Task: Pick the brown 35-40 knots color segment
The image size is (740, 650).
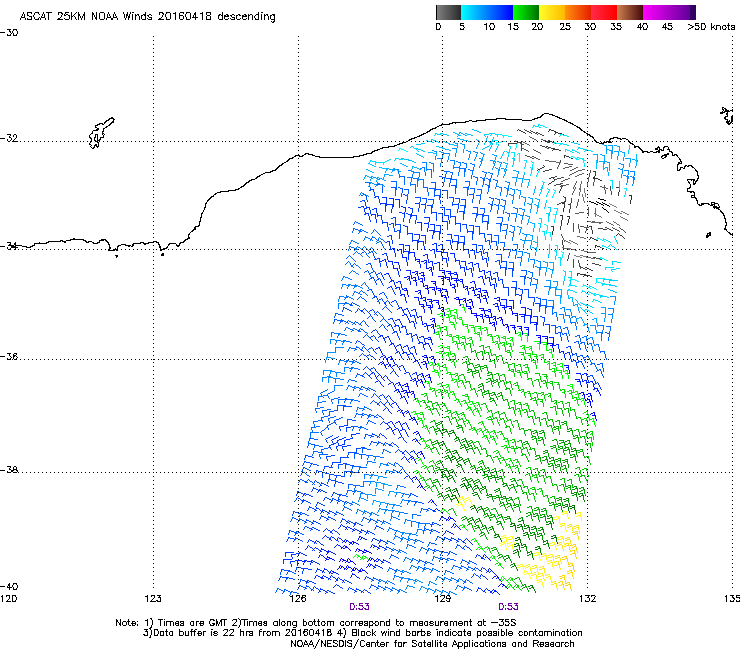Action: pos(630,12)
